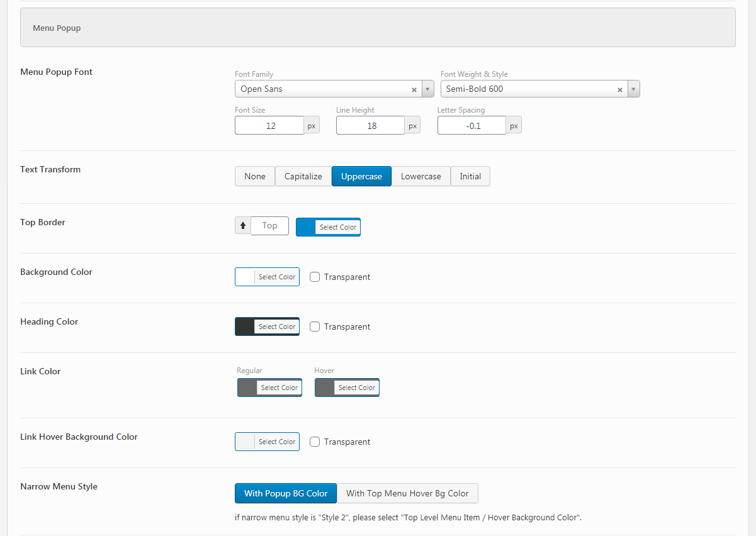Screen dimensions: 756x536
Task: Click the gray Regular Link Color swatch
Action: (x=247, y=388)
